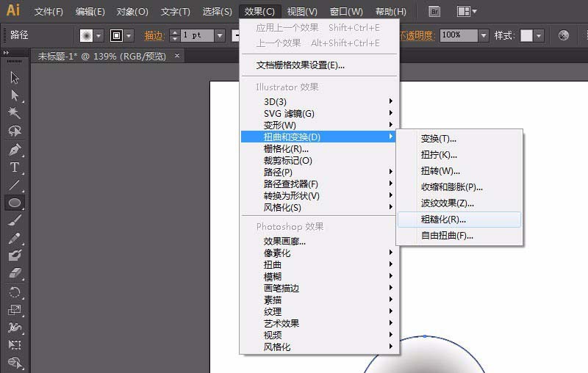This screenshot has height=373, width=588.
Task: Select the Pencil tool
Action: point(15,238)
